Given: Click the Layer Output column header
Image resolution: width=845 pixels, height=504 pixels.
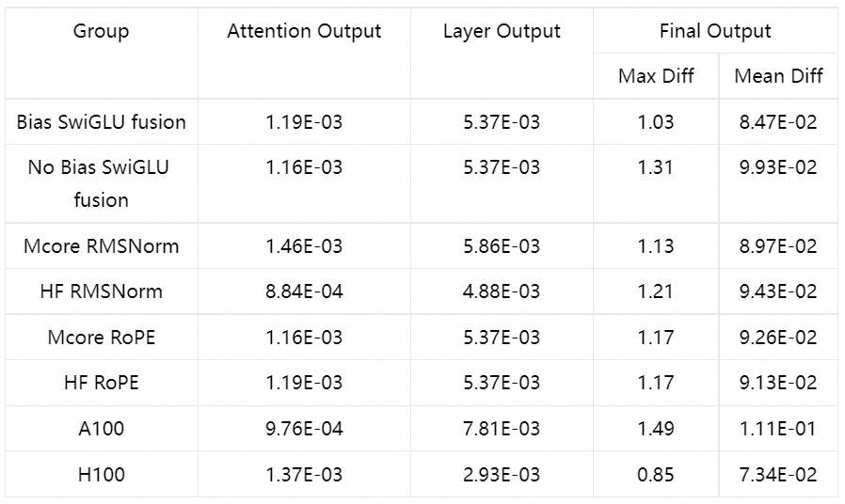Looking at the screenshot, I should [x=502, y=31].
